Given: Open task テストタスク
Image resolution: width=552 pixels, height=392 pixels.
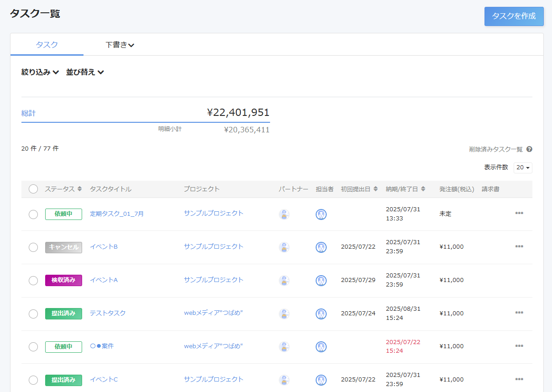Looking at the screenshot, I should tap(108, 313).
